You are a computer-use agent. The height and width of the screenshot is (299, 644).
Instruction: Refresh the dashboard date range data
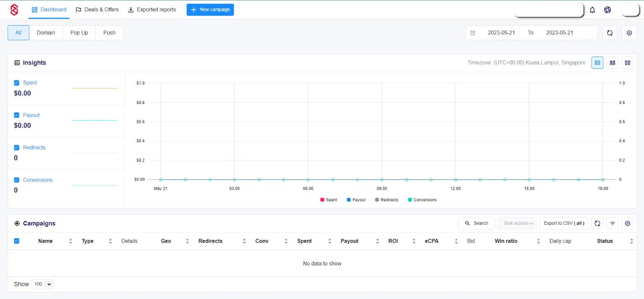[x=610, y=33]
